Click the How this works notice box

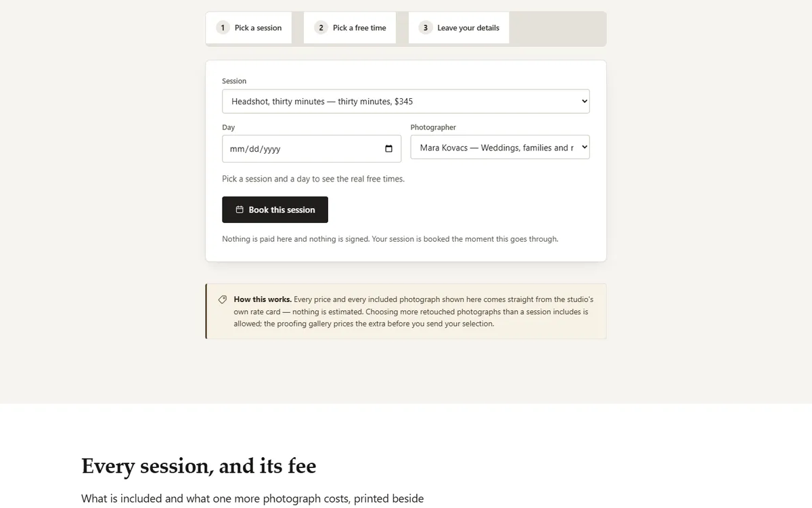[x=406, y=312]
